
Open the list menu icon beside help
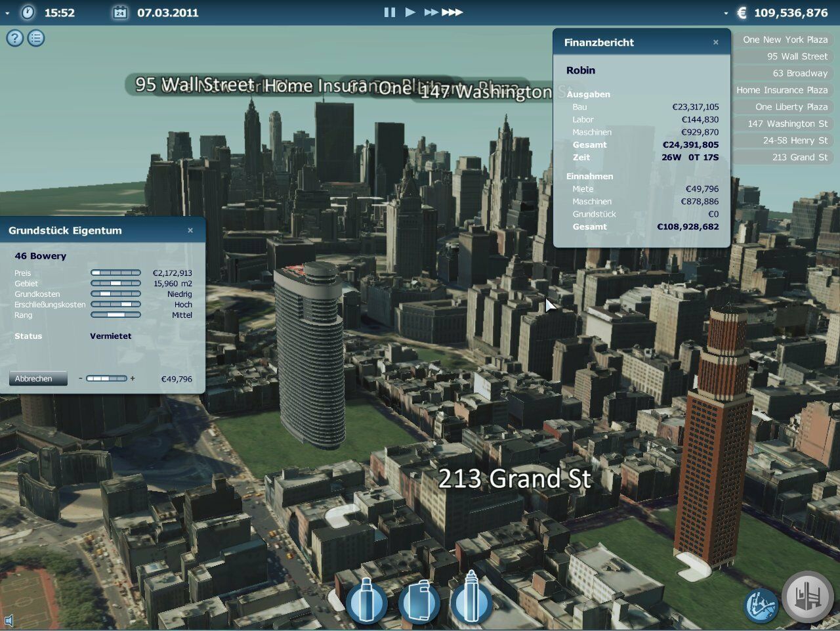[36, 38]
